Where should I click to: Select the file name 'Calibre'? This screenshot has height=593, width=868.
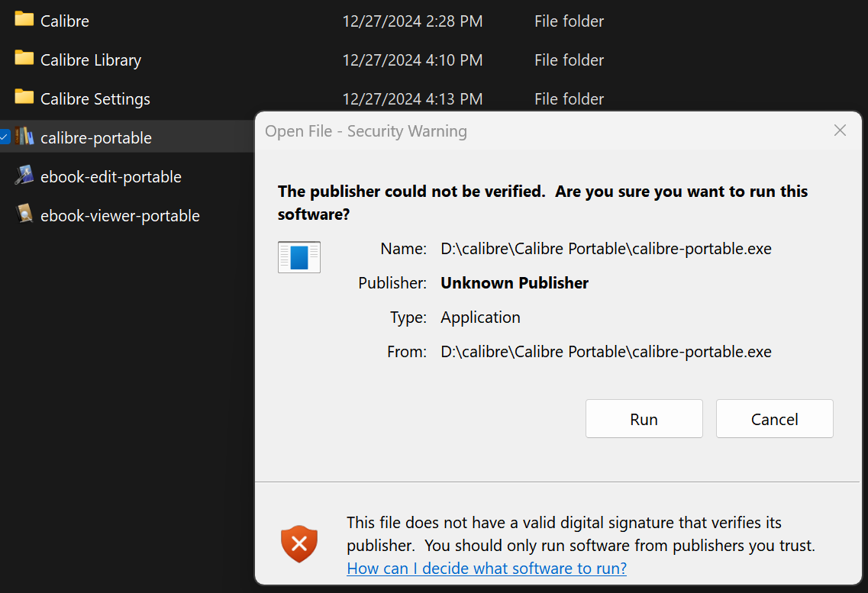(x=65, y=21)
